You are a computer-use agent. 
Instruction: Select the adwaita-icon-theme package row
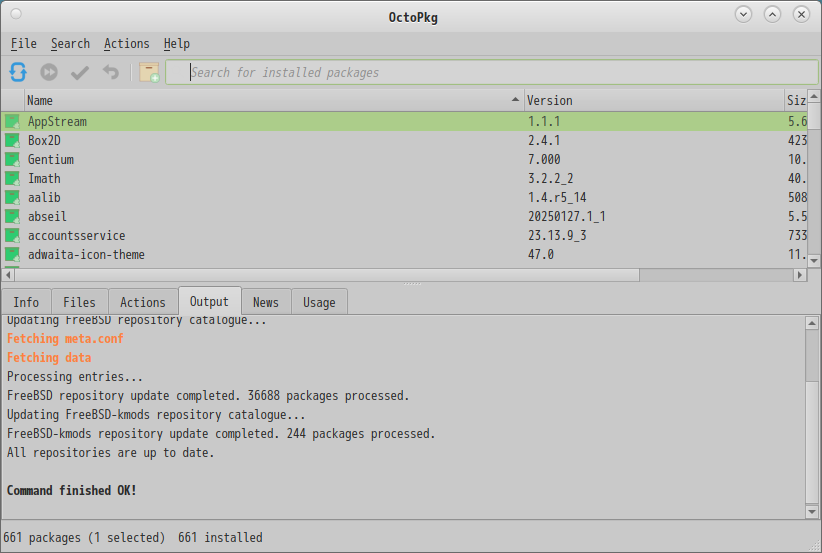404,255
